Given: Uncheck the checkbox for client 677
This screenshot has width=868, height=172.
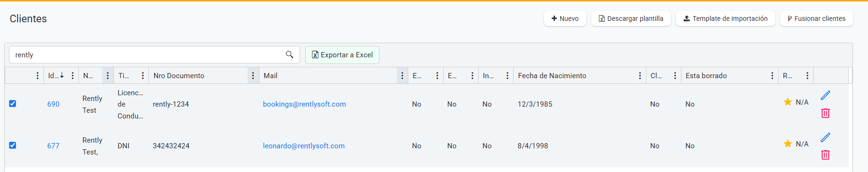Looking at the screenshot, I should 13,145.
